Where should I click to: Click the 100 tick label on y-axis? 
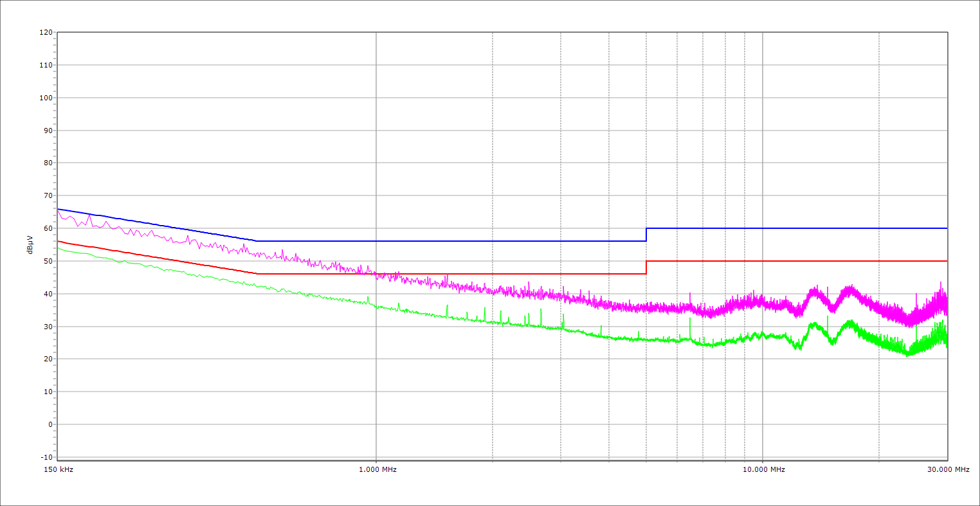45,98
